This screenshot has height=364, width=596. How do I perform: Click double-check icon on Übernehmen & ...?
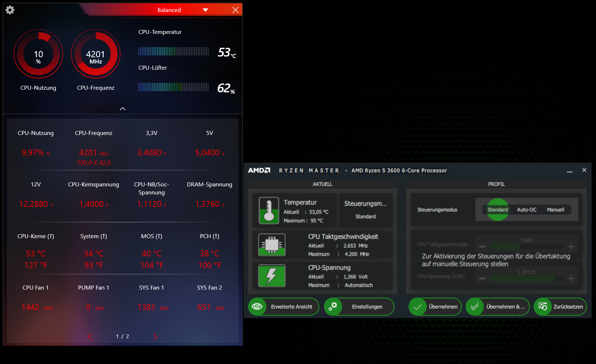(x=475, y=307)
